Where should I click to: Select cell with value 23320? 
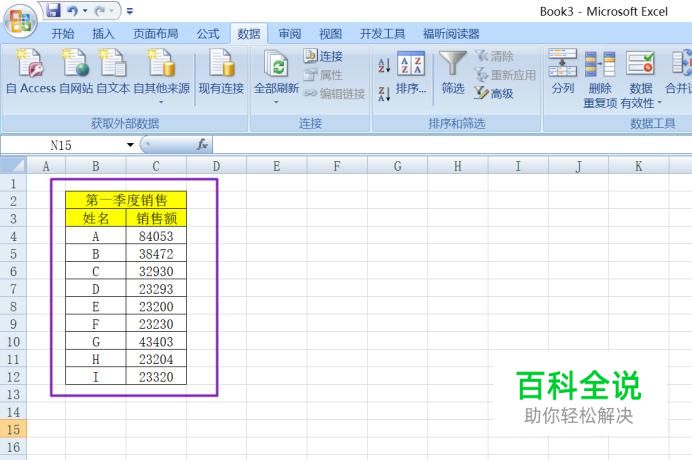156,377
